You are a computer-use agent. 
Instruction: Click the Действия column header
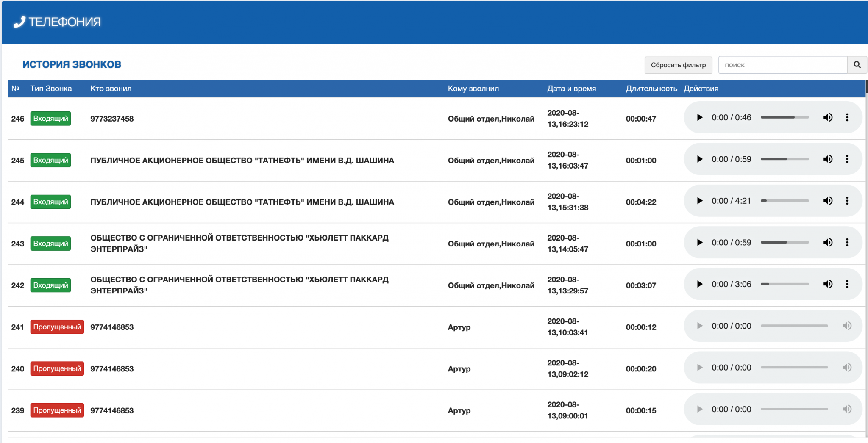pos(701,89)
